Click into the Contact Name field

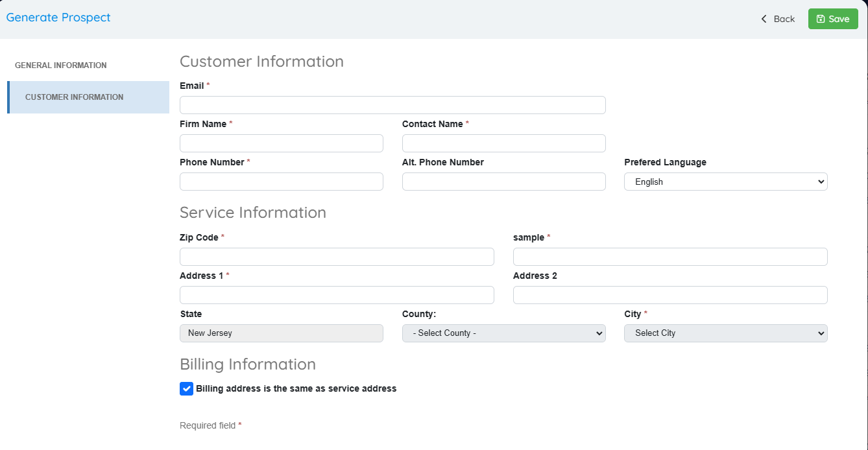coord(504,143)
